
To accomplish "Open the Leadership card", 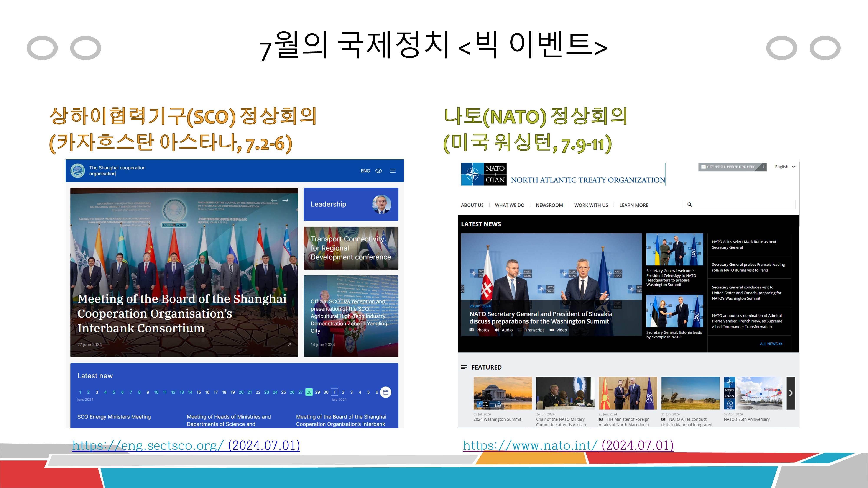I will click(351, 205).
